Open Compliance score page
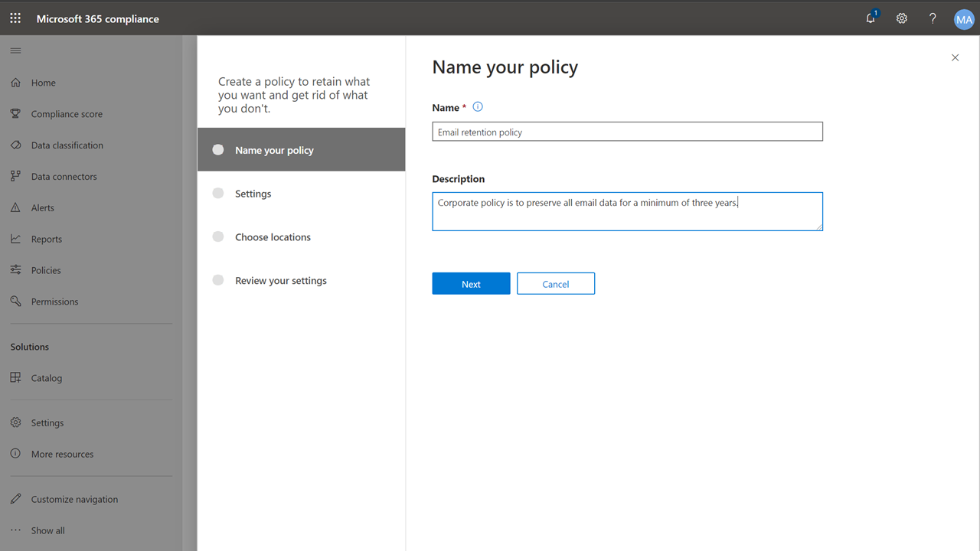The height and width of the screenshot is (551, 980). pos(67,114)
